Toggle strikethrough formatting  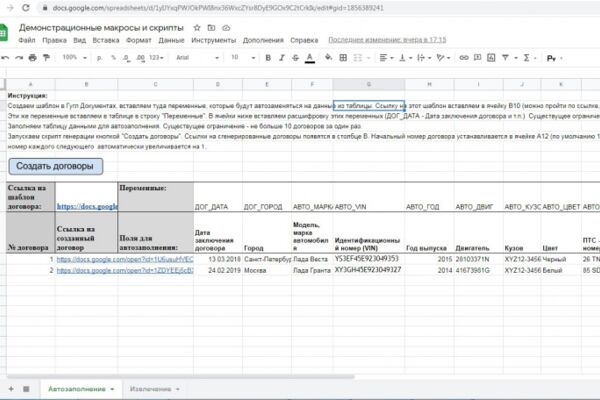tap(295, 58)
